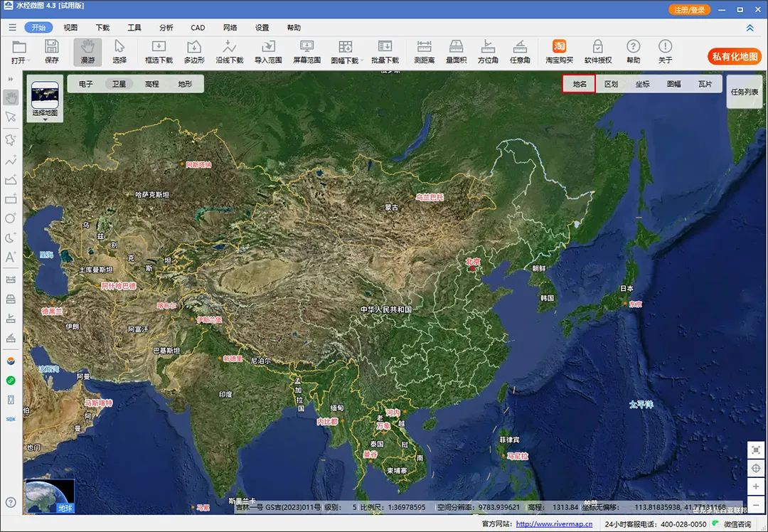The height and width of the screenshot is (532, 768).
Task: Use the 测距离 distance measuring tool
Action: pyautogui.click(x=424, y=51)
